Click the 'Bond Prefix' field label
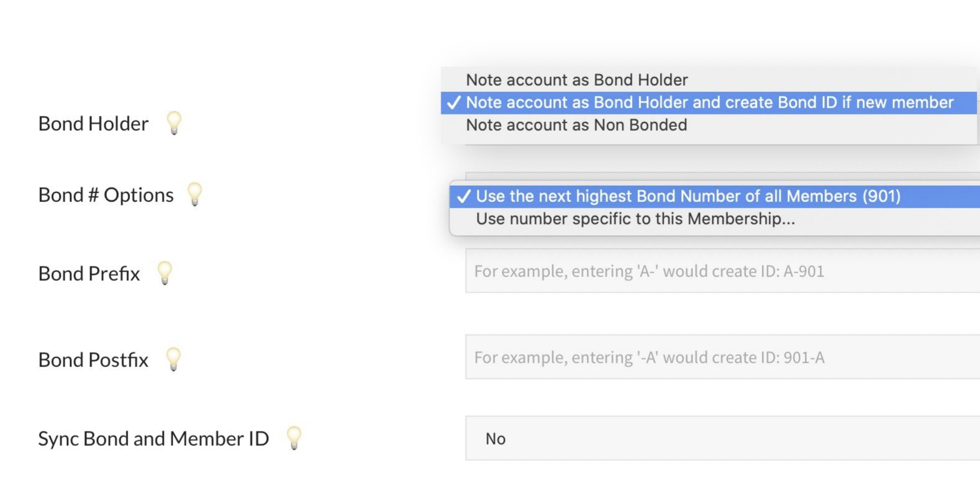 (89, 274)
